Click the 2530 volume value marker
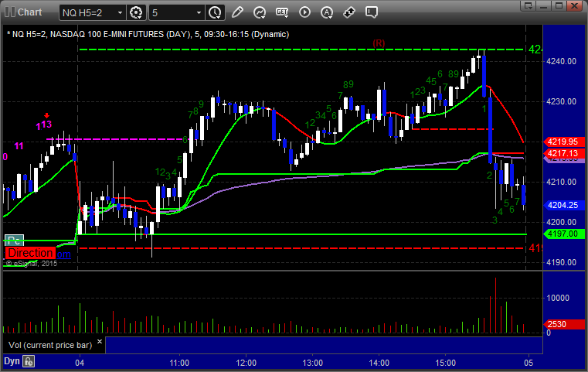The height and width of the screenshot is (372, 588). [563, 324]
